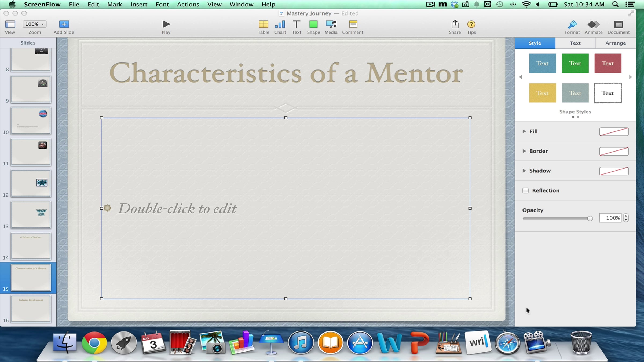Image resolution: width=644 pixels, height=362 pixels.
Task: Click the Play slideshow button
Action: (166, 24)
